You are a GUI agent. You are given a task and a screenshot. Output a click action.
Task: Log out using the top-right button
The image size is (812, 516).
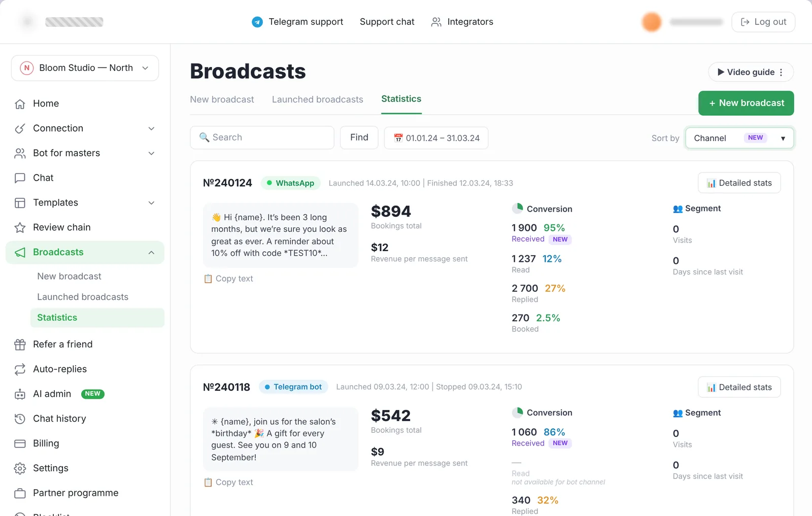763,22
